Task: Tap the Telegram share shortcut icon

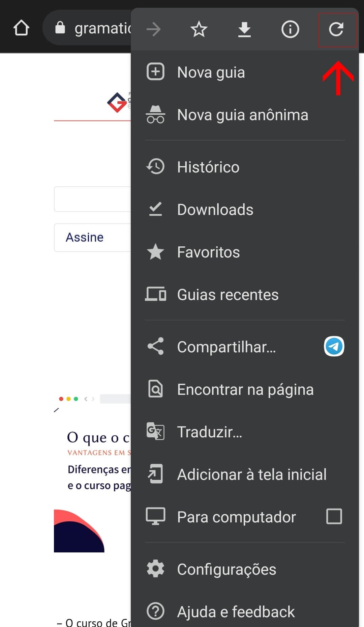Action: [x=334, y=346]
